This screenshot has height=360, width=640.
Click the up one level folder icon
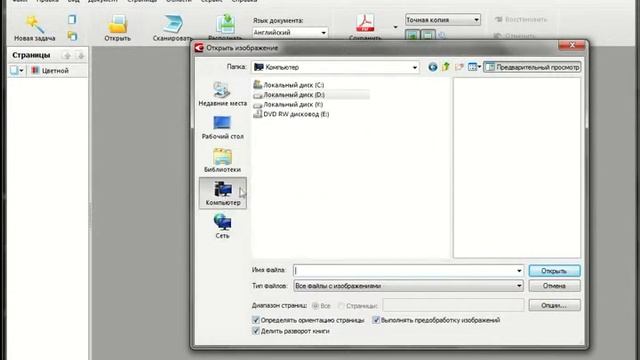446,67
